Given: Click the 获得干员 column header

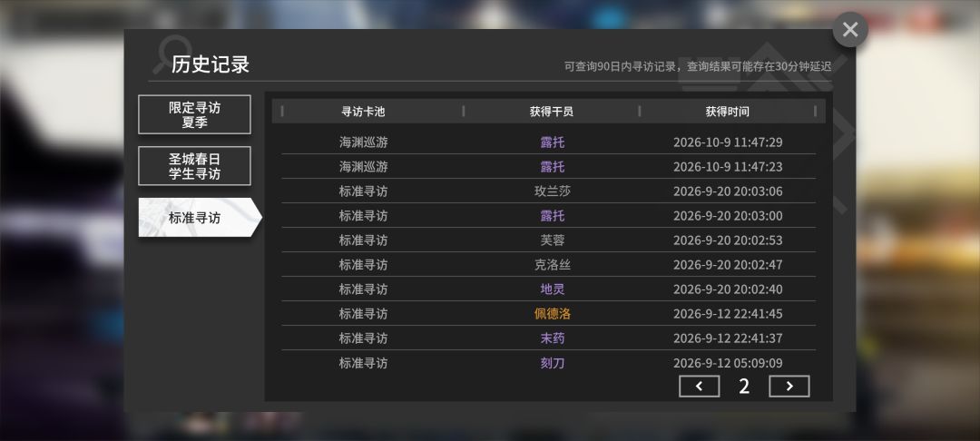Looking at the screenshot, I should click(552, 112).
